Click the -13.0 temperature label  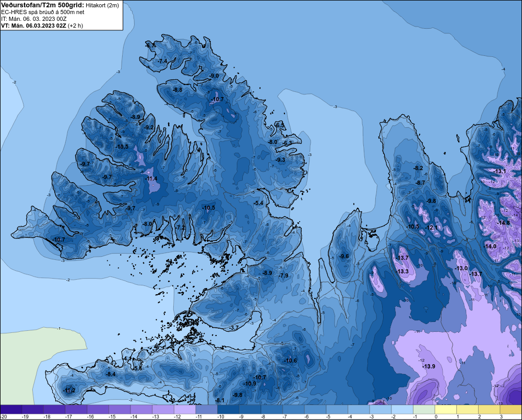[462, 269]
